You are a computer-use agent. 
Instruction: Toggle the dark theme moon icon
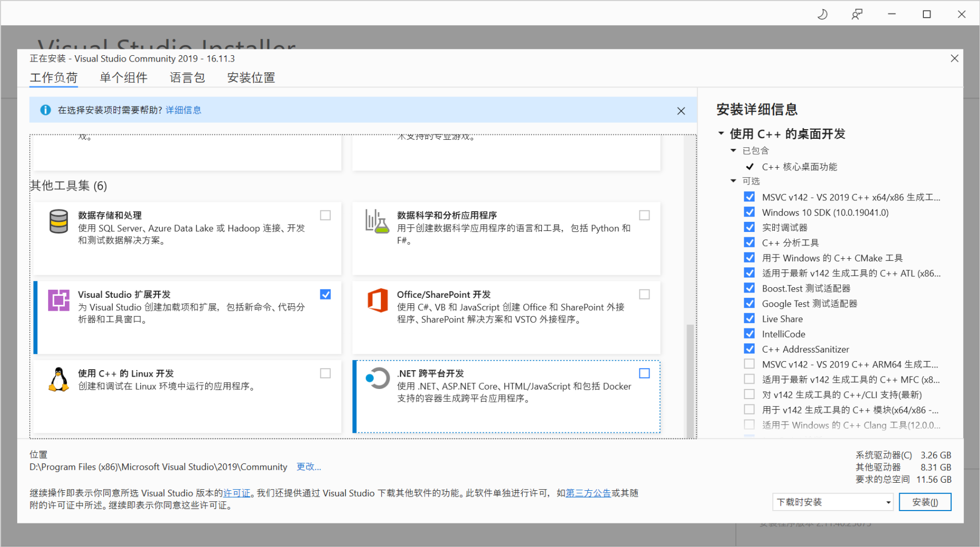click(823, 14)
